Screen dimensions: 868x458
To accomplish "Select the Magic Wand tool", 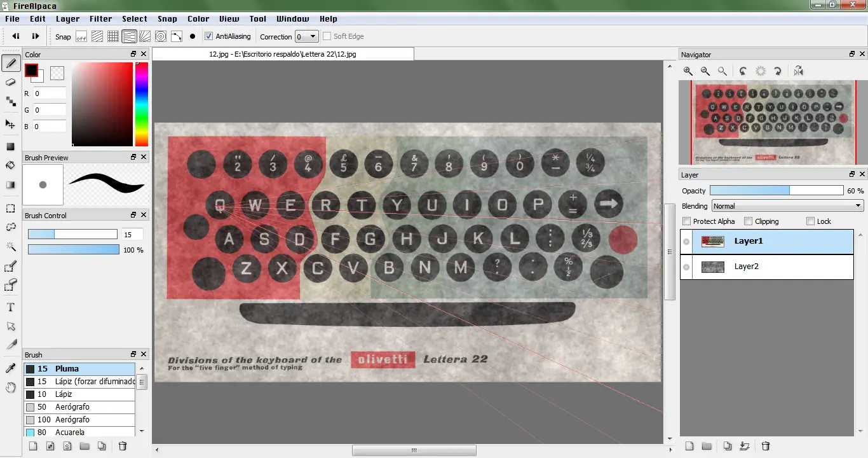I will tap(10, 246).
